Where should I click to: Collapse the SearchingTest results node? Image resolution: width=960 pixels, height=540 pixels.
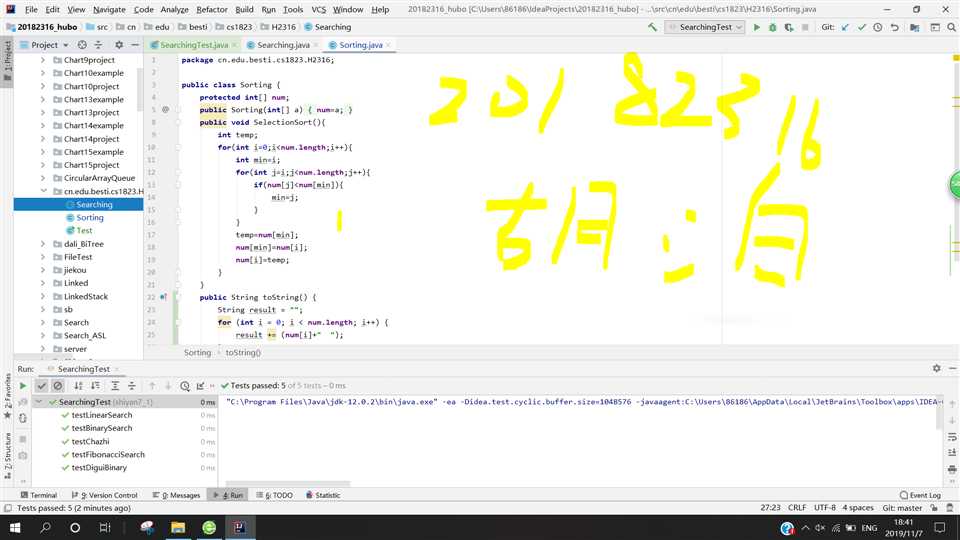click(x=39, y=402)
